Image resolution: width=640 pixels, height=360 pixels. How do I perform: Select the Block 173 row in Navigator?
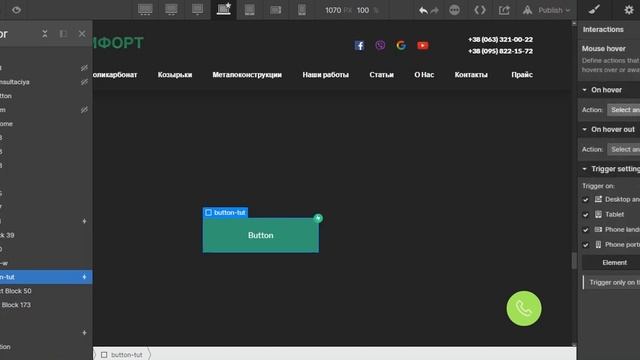46,304
